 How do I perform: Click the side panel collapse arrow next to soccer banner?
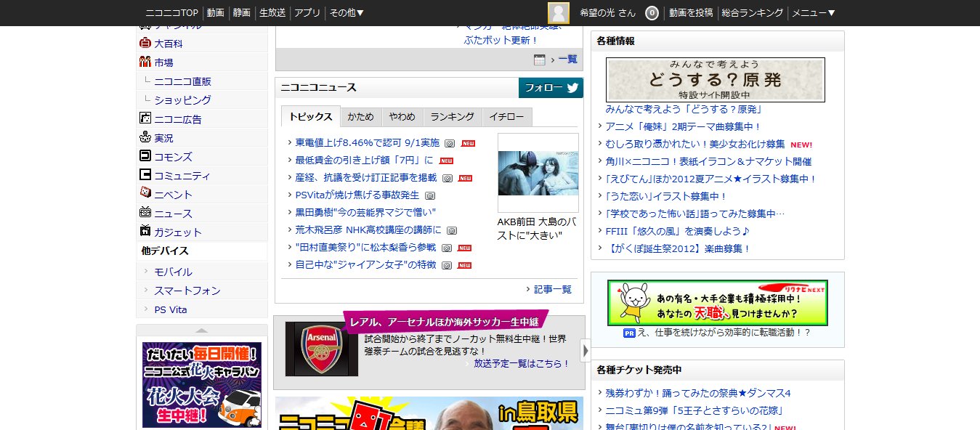(x=586, y=350)
